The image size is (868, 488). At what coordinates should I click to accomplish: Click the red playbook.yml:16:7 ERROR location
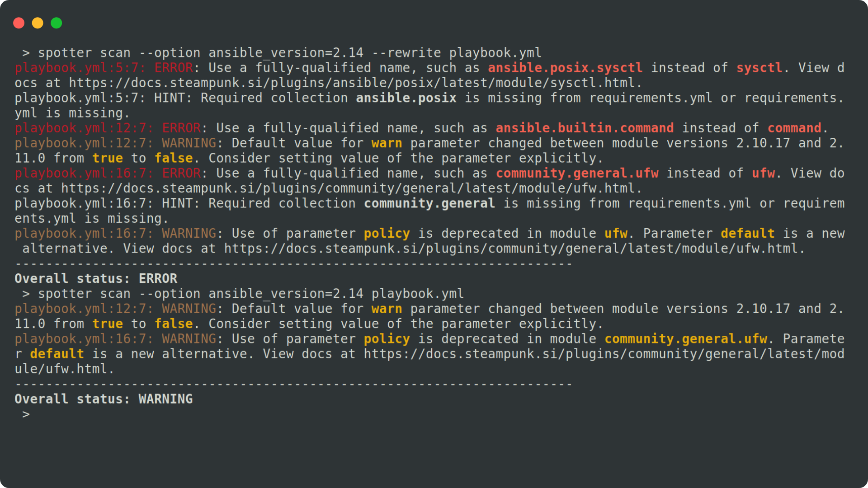[83, 174]
